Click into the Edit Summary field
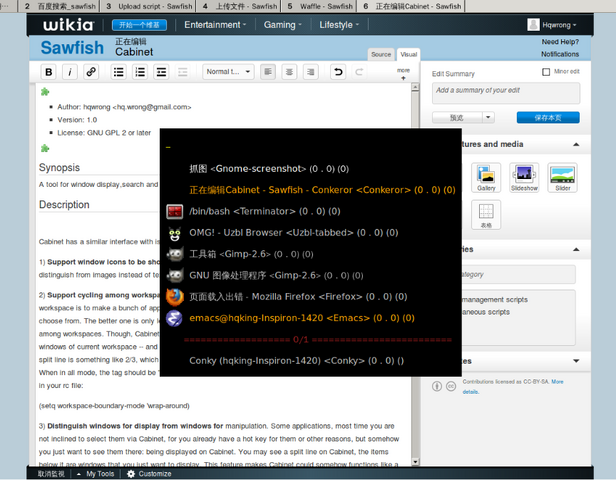Image resolution: width=616 pixels, height=480 pixels. click(x=506, y=93)
